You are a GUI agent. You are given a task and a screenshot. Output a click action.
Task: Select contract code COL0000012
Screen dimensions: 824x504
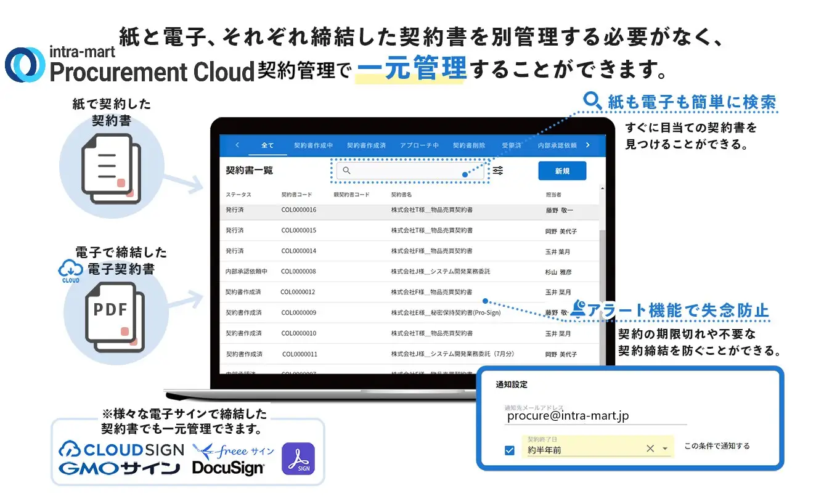[299, 292]
